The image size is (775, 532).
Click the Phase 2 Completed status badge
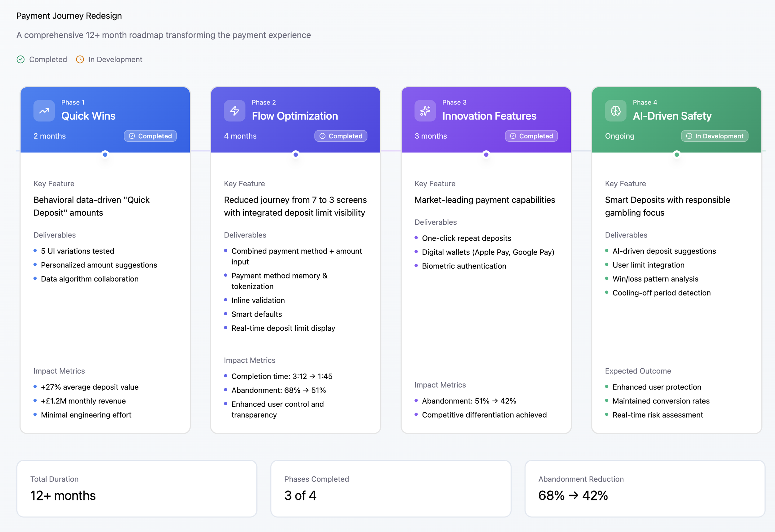(x=340, y=136)
